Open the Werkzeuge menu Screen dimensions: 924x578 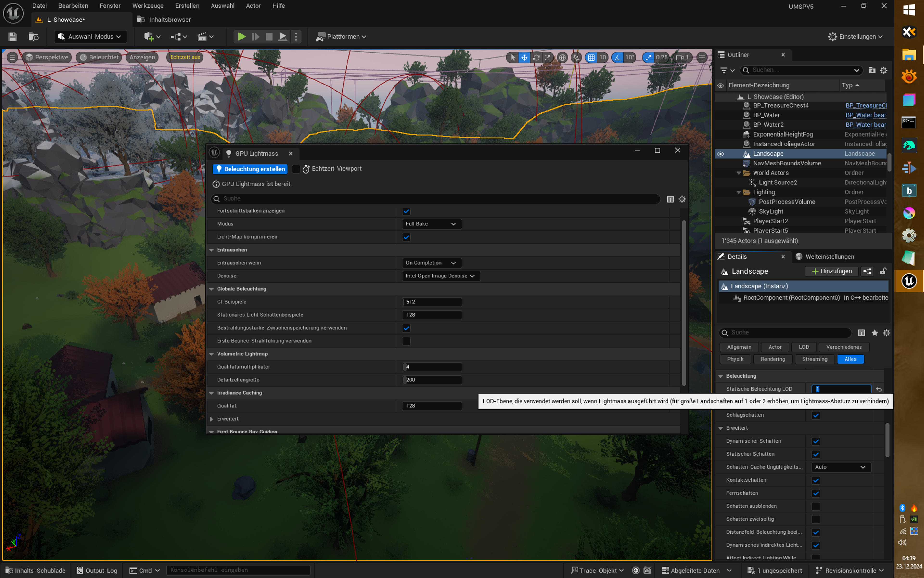tap(148, 6)
